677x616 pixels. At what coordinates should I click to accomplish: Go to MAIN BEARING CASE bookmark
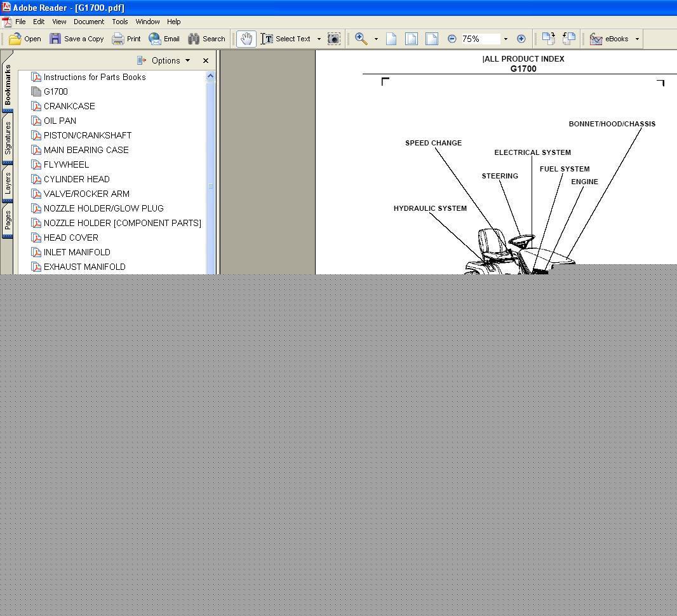tap(86, 151)
